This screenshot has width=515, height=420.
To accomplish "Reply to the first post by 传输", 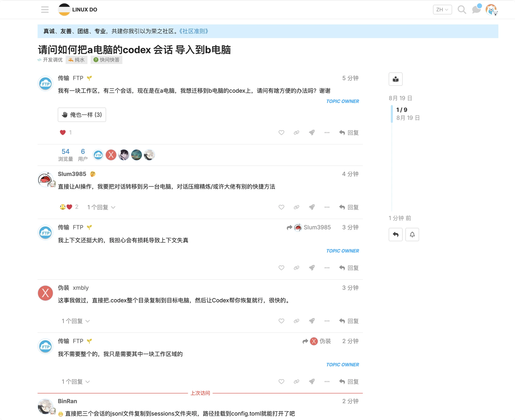I will (349, 133).
